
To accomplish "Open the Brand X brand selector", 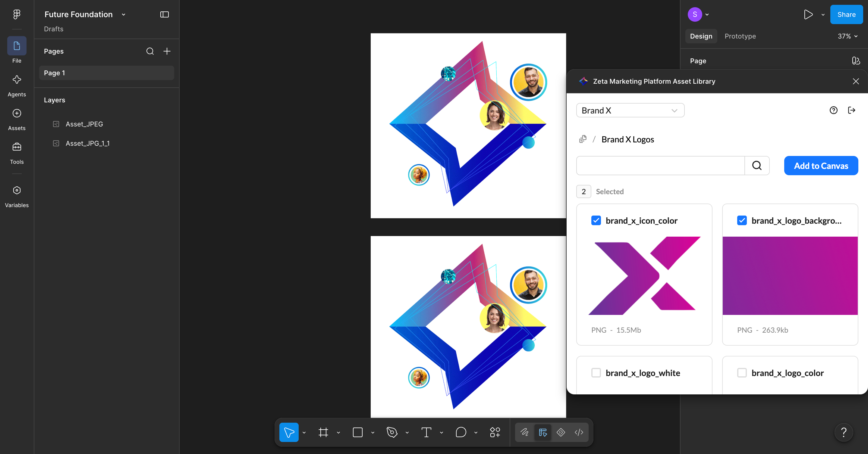I will 630,110.
